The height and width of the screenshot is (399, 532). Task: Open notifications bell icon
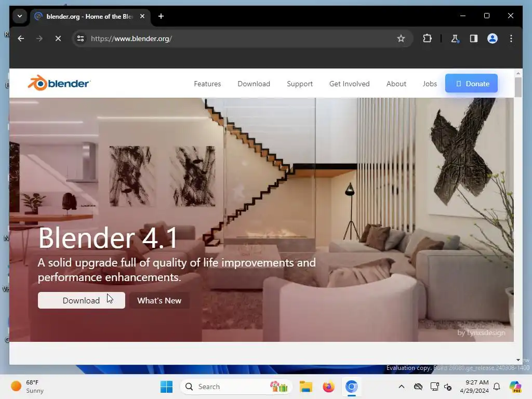497,387
